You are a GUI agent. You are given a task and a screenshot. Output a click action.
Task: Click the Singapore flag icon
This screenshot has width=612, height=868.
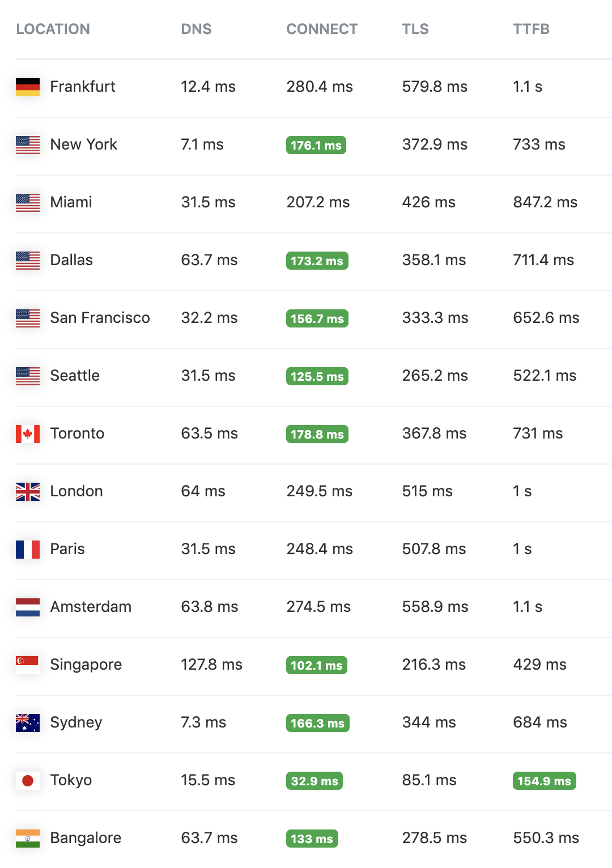tap(28, 665)
